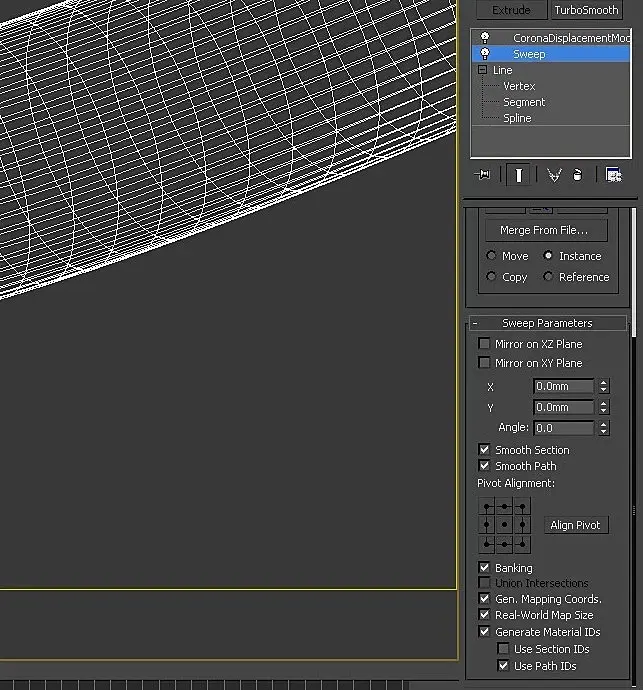
Task: Toggle the CoronaDisplacementMod lightbulb icon
Action: (x=485, y=38)
